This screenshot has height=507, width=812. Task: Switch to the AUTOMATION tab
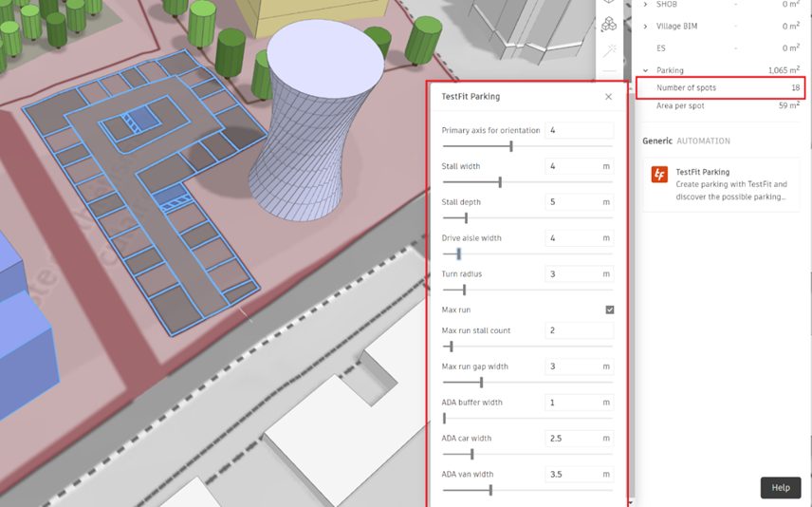point(703,141)
